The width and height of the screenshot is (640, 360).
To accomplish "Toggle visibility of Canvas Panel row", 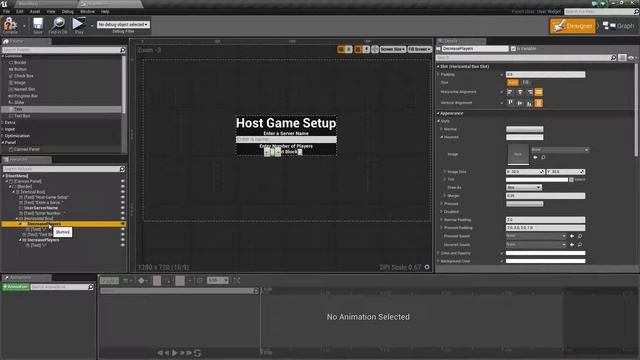I will tap(122, 181).
